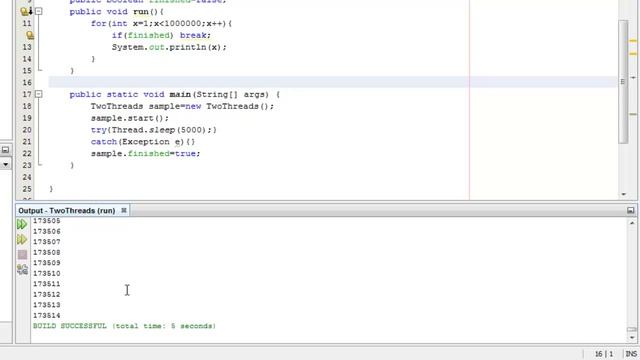The height and width of the screenshot is (360, 640).
Task: Click the public static void main line
Action: 175,94
